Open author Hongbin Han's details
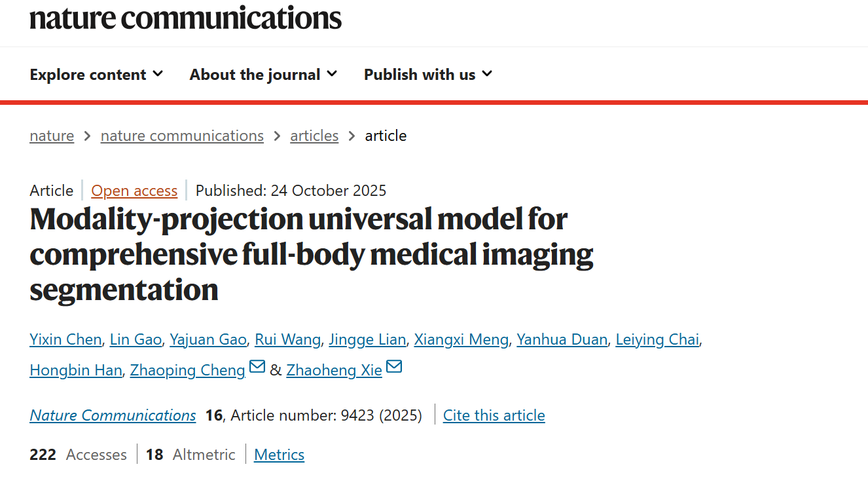This screenshot has height=494, width=868. point(76,370)
